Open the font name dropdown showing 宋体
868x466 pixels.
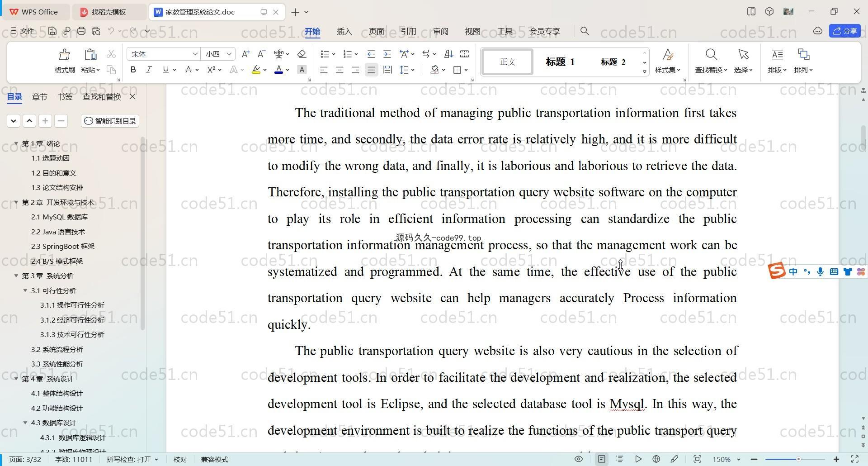pyautogui.click(x=195, y=54)
